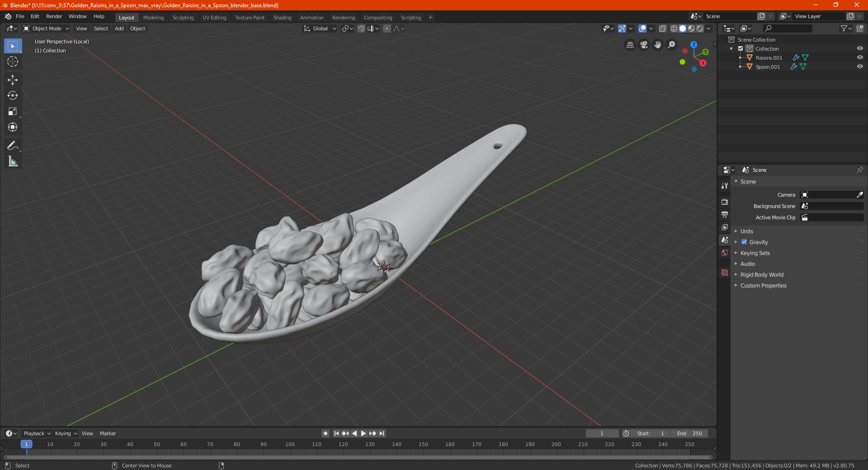Open the viewport Add menu
868x470 pixels.
[x=119, y=28]
